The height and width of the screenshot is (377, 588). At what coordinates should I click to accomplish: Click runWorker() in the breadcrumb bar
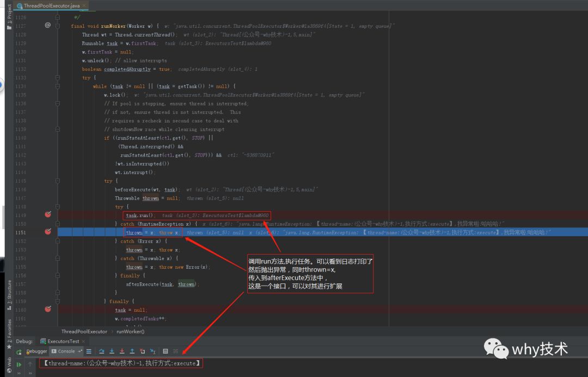coord(131,331)
